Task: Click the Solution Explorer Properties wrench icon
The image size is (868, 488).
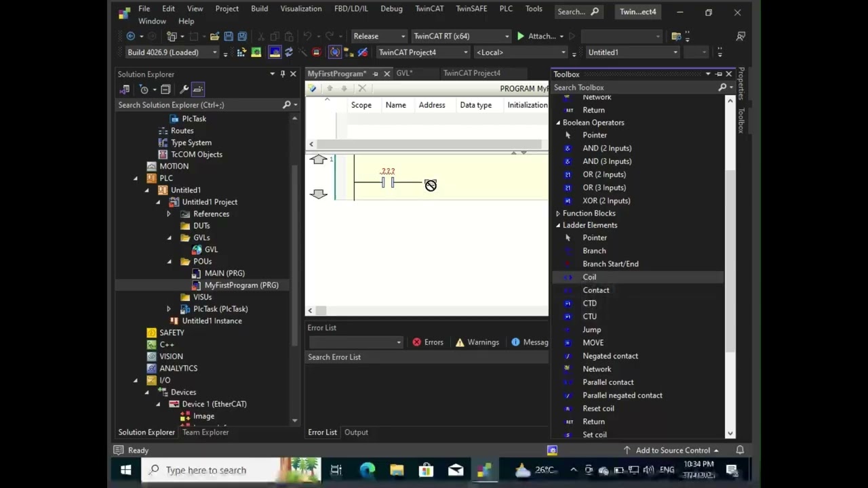Action: (183, 89)
